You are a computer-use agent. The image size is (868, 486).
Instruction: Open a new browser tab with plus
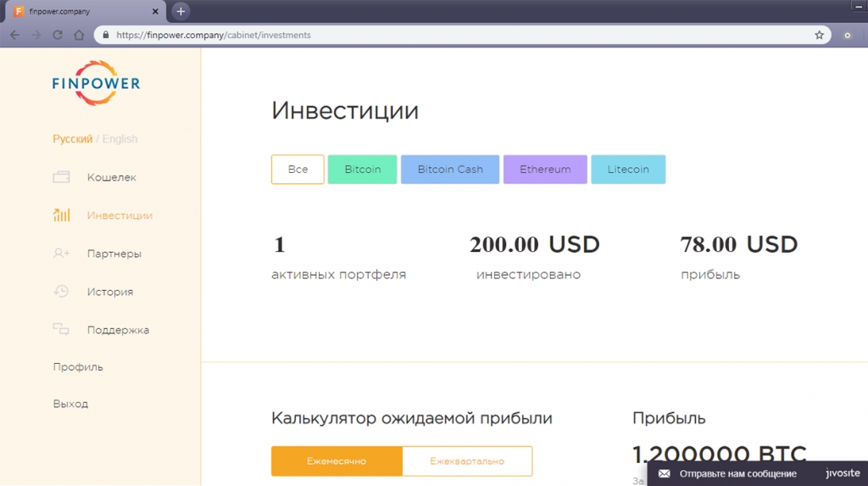point(181,11)
